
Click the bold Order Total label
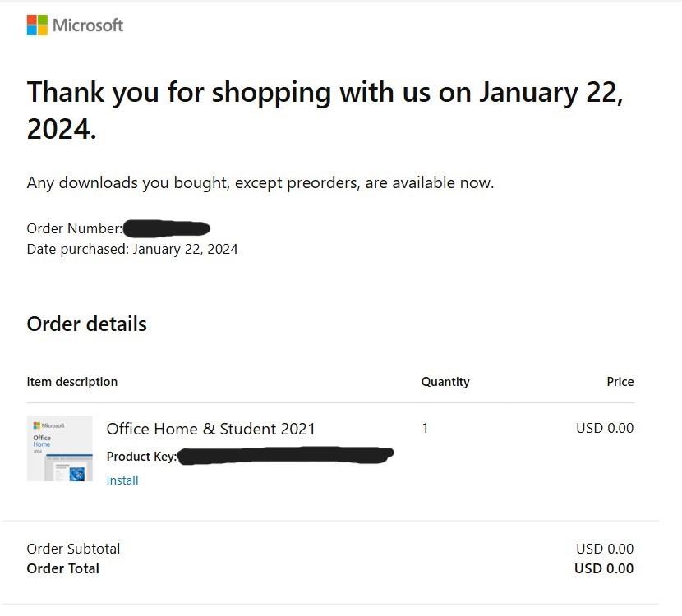(x=62, y=568)
